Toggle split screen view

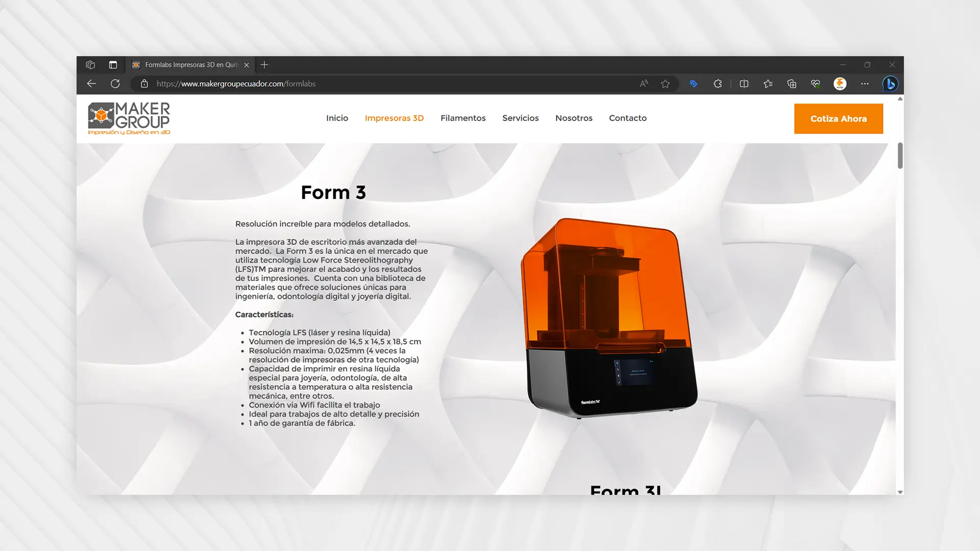[744, 84]
